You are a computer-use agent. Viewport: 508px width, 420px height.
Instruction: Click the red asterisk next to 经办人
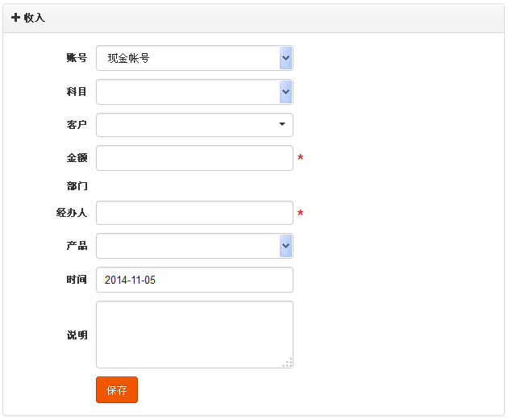click(x=300, y=213)
